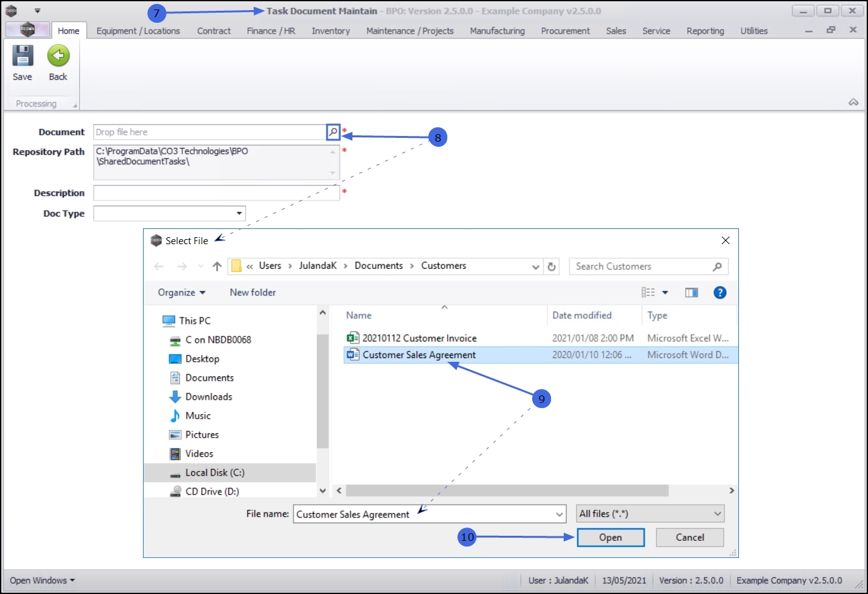This screenshot has height=594, width=868.
Task: Open the Sales tab
Action: pos(616,30)
